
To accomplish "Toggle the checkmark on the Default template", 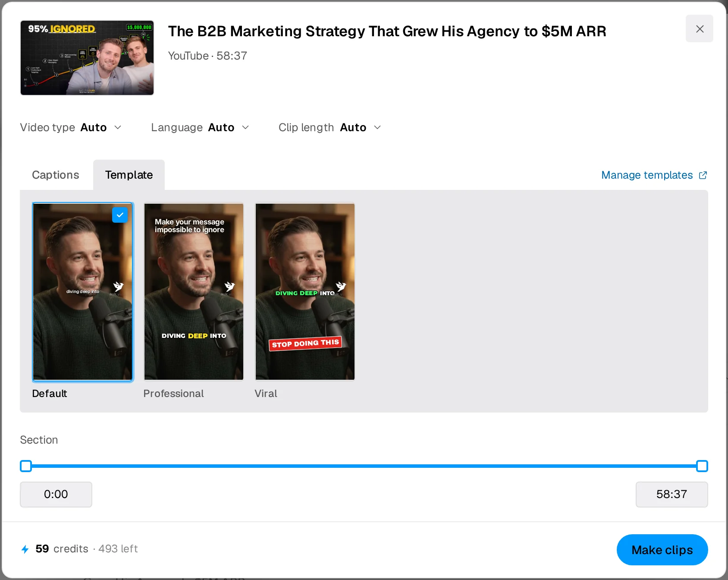I will 120,215.
